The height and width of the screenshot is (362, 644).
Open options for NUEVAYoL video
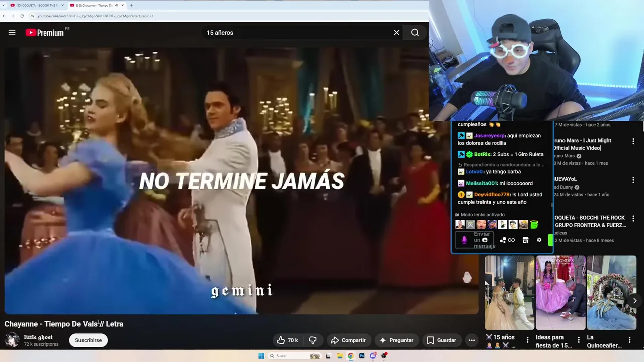[x=633, y=180]
